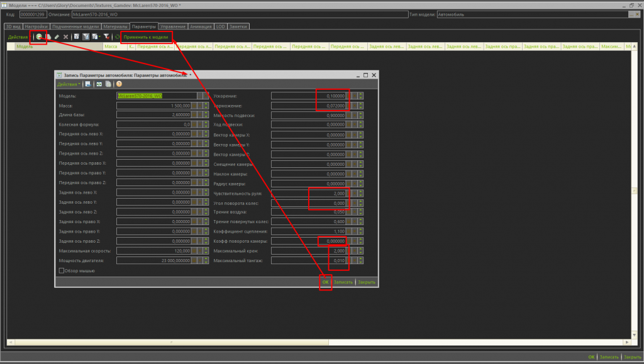The height and width of the screenshot is (364, 644).
Task: Switch to the Управление tab
Action: [x=173, y=26]
